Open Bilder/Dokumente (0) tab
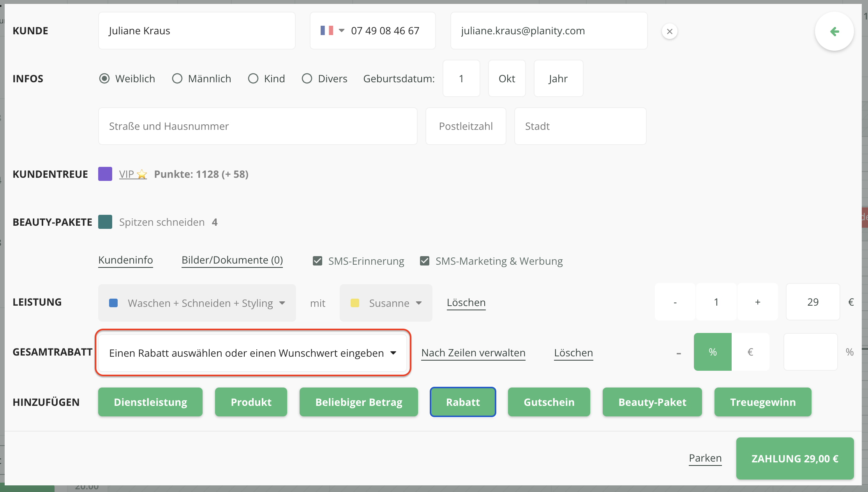Image resolution: width=868 pixels, height=492 pixels. pyautogui.click(x=232, y=260)
